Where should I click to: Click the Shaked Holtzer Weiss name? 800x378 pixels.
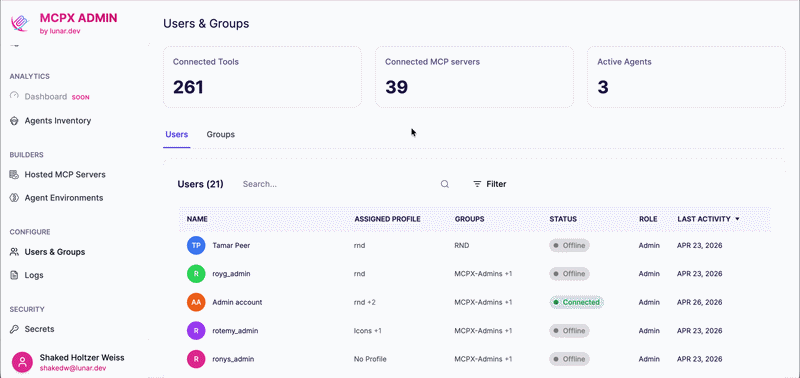(82, 358)
